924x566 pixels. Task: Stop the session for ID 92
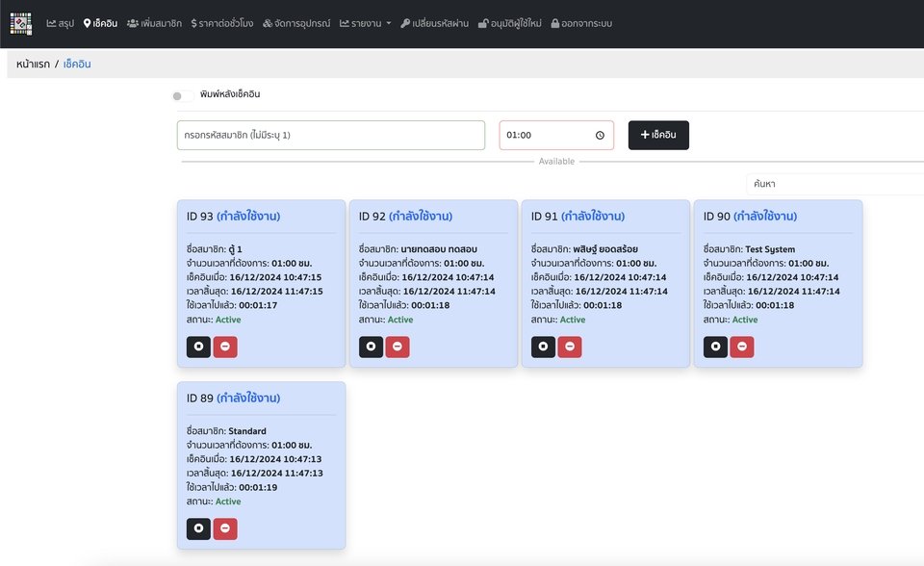tap(372, 347)
